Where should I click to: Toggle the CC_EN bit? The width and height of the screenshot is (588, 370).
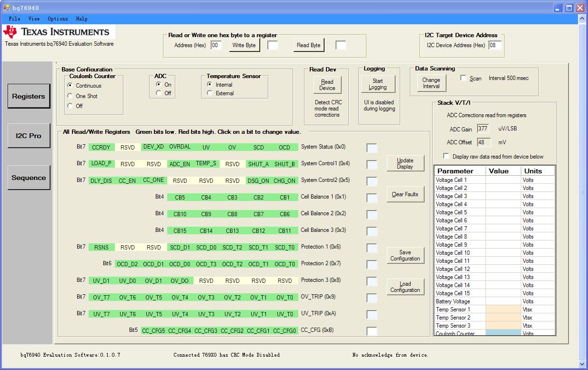(128, 180)
